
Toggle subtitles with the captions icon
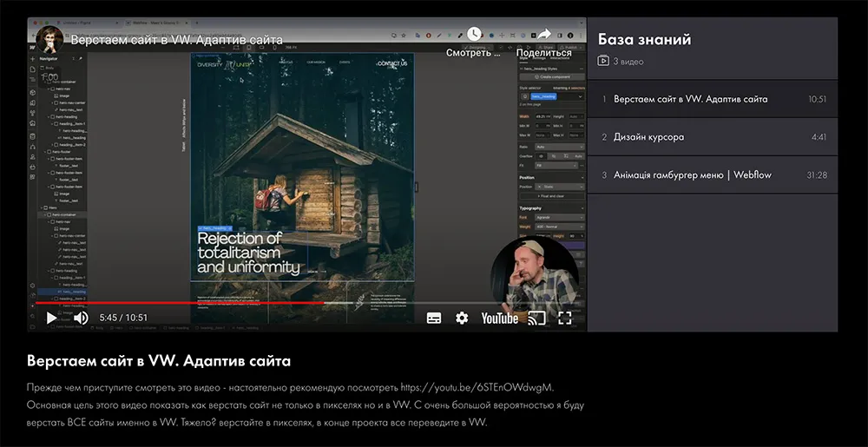point(434,318)
